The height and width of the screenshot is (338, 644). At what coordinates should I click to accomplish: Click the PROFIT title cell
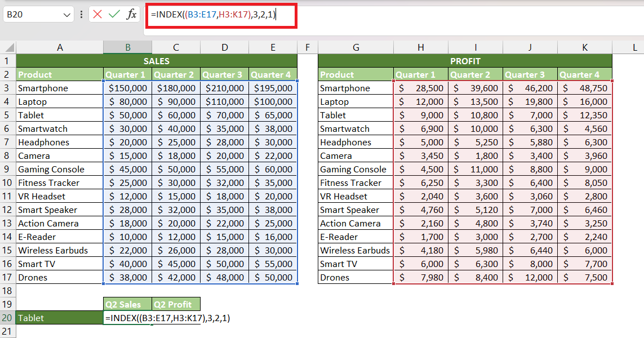point(465,61)
